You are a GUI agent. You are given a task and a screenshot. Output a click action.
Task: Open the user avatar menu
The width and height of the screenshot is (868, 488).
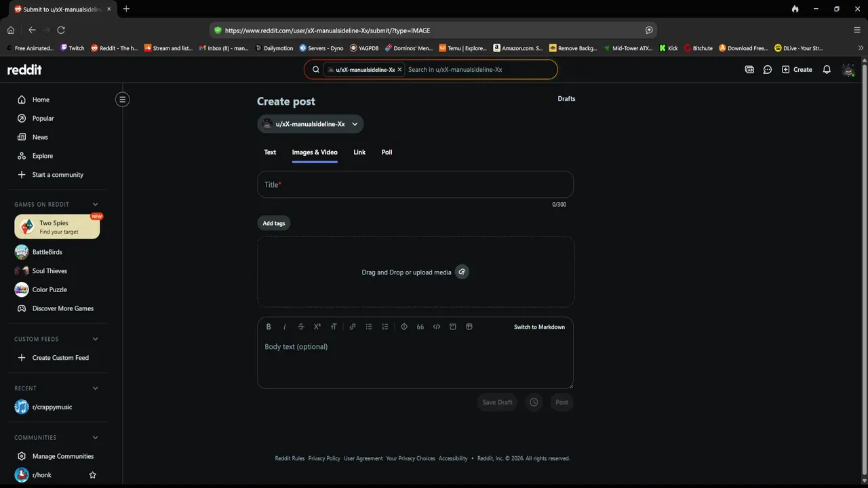tap(848, 69)
